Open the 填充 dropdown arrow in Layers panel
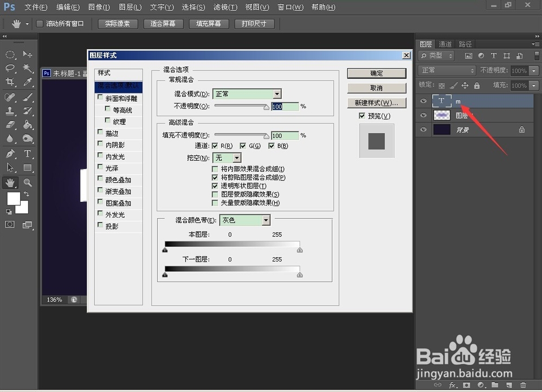This screenshot has width=542, height=392. [534, 86]
